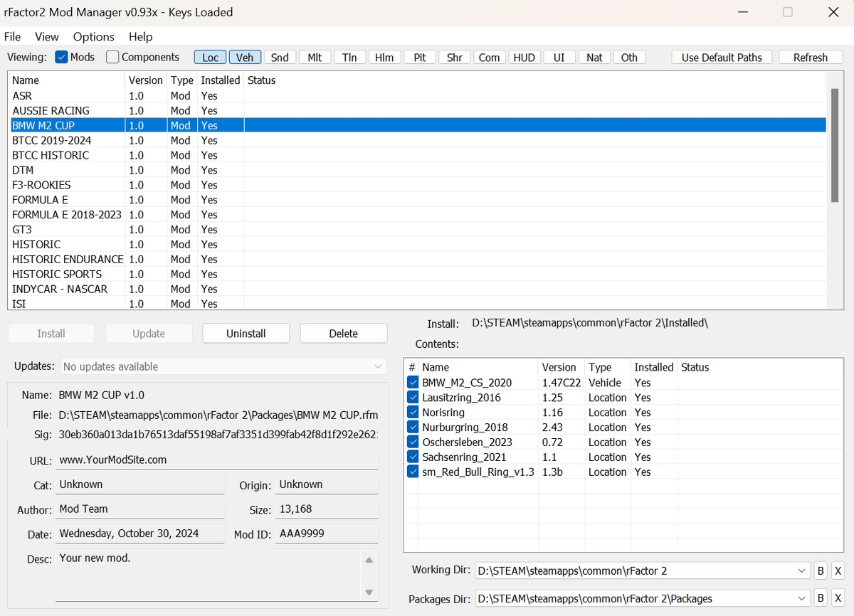Viewport: 854px width, 616px height.
Task: Click the Delete button
Action: point(344,333)
